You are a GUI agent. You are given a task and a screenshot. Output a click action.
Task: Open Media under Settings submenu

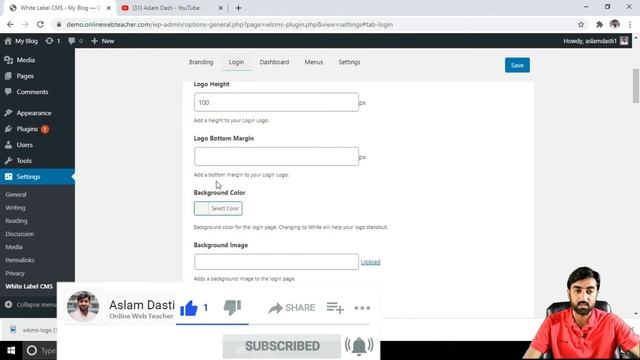tap(14, 247)
